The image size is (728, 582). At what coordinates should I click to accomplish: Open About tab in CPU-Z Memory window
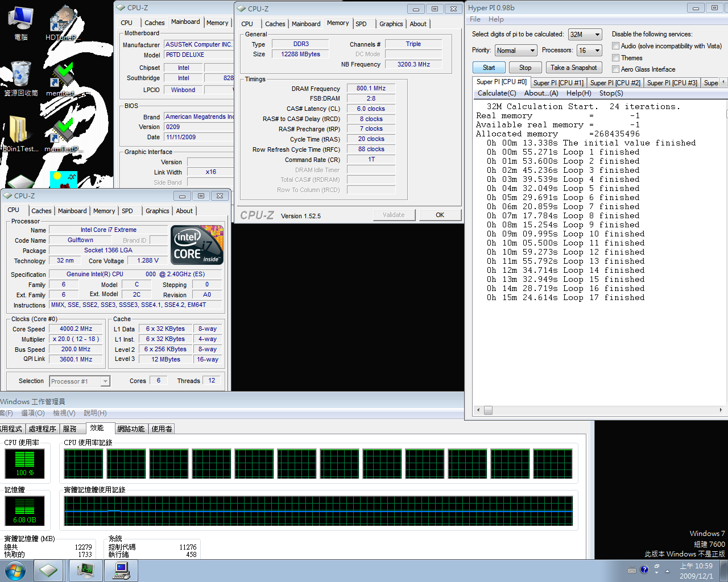[x=418, y=24]
